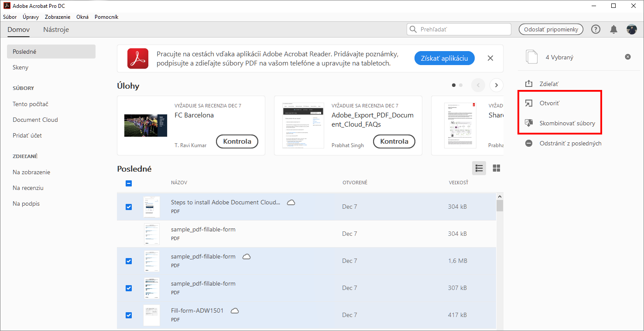Click the file name Fill-form-ADW1501
644x331 pixels.
197,311
